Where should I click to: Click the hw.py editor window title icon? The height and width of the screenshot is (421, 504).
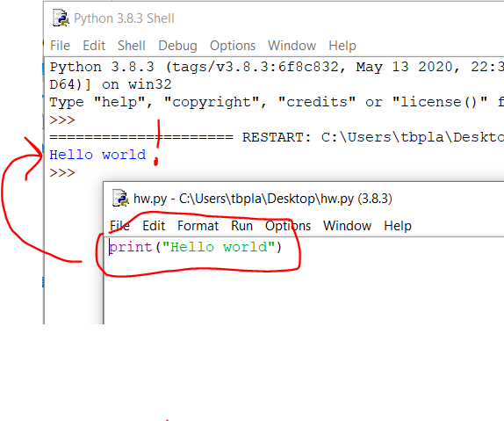(x=120, y=198)
